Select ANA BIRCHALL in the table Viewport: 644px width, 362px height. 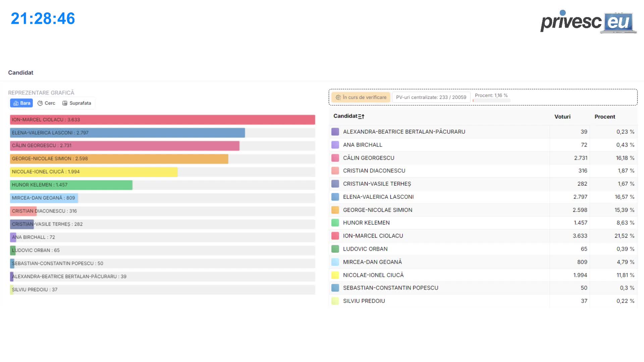pos(363,145)
